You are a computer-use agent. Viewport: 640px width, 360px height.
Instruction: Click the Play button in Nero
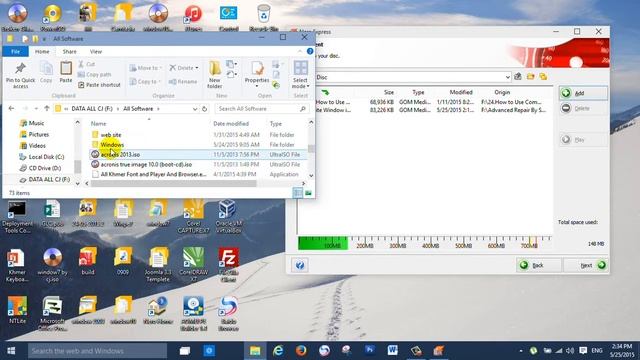pyautogui.click(x=583, y=140)
